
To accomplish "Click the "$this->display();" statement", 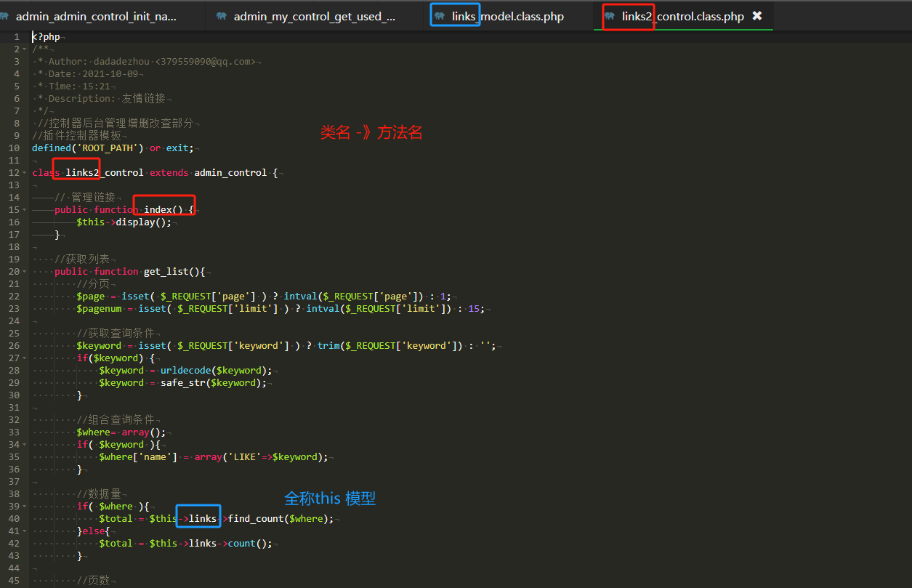I will tap(124, 222).
